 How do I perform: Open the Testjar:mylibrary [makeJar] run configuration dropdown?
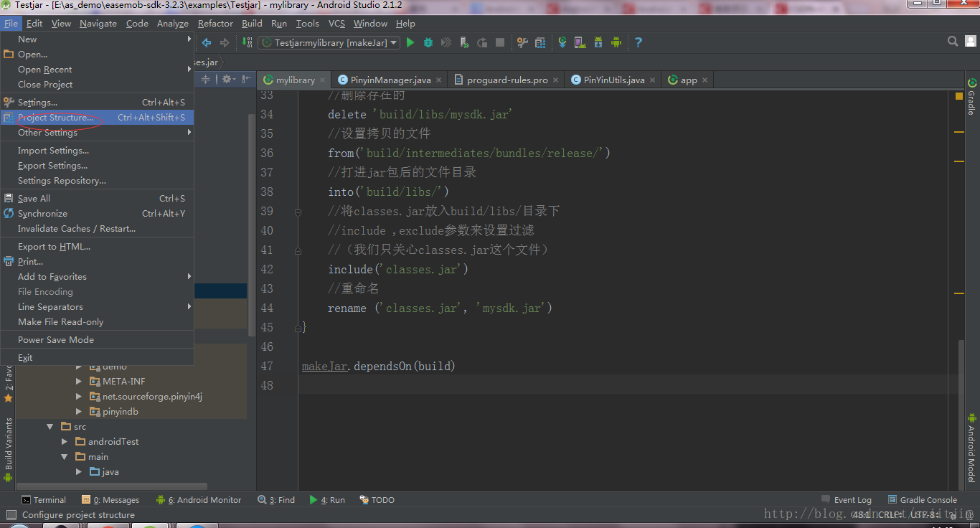click(329, 43)
